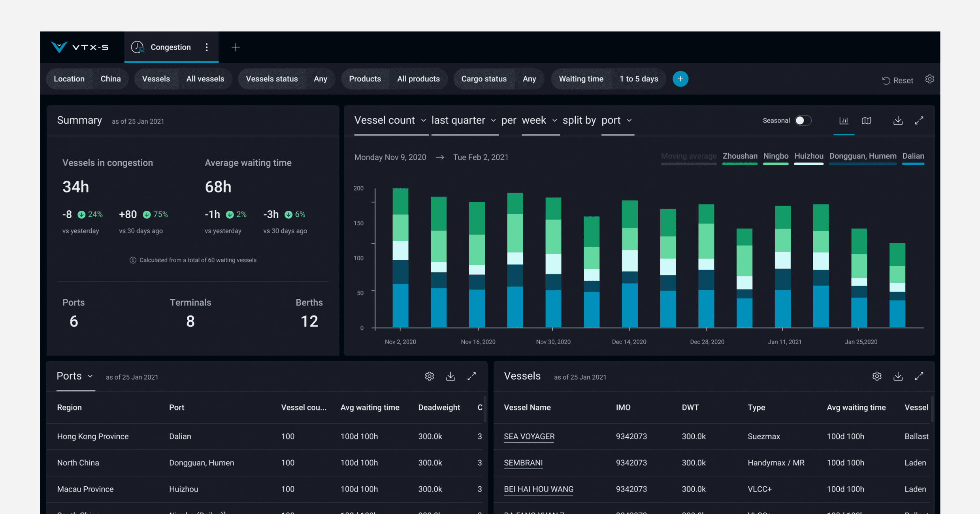Open the Vessel count metric dropdown
980x514 pixels.
click(x=390, y=120)
